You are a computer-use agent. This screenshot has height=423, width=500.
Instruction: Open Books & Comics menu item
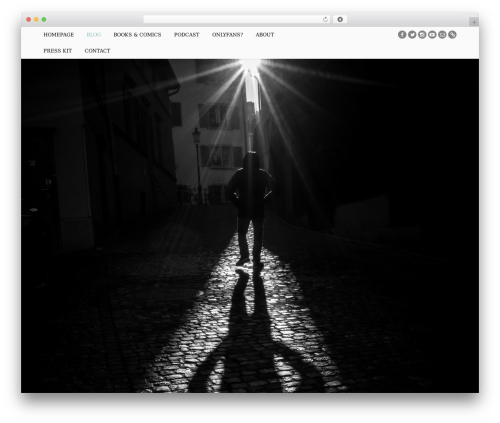point(137,35)
